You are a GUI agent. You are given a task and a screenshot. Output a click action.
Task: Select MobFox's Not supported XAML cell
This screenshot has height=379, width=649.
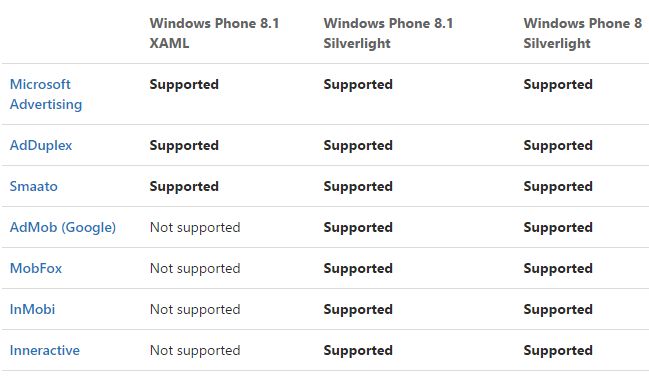tap(195, 268)
